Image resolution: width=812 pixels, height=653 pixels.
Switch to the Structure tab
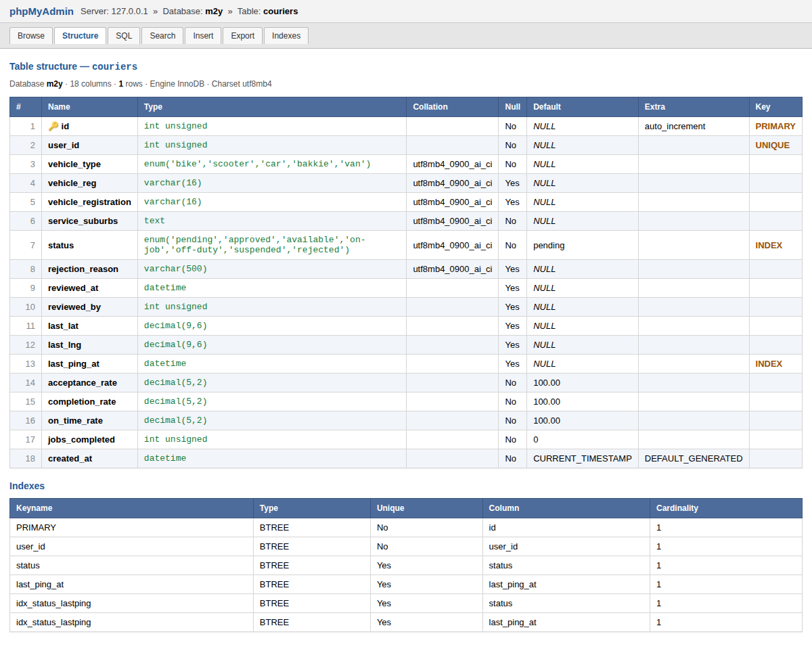(x=81, y=36)
